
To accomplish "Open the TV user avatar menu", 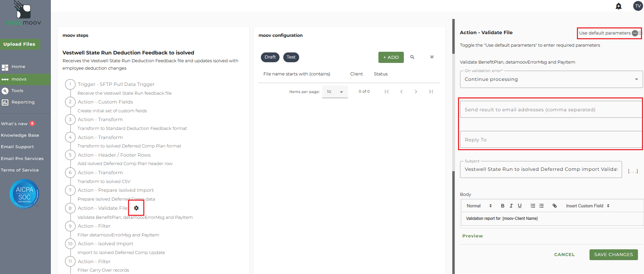I will (x=638, y=6).
